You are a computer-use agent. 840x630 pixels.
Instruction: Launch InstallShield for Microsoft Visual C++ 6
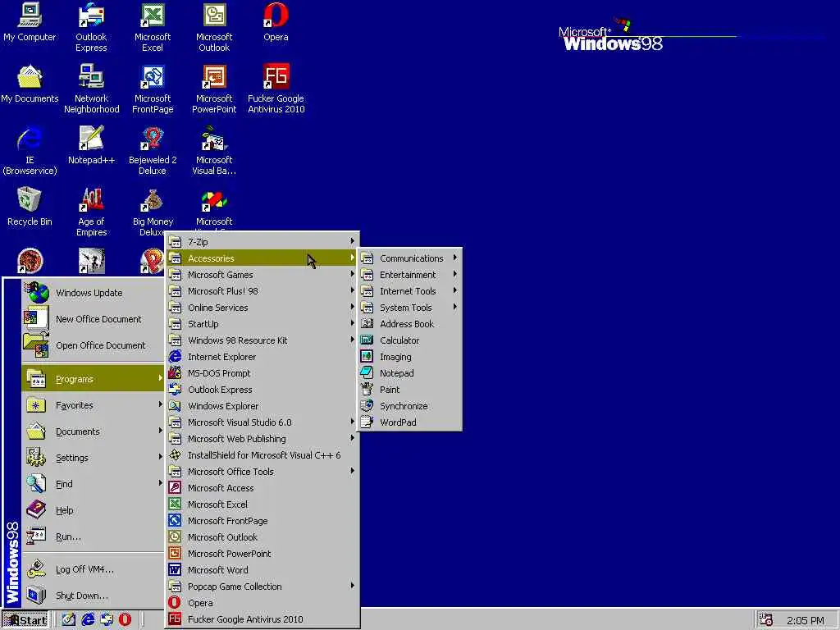pyautogui.click(x=262, y=454)
